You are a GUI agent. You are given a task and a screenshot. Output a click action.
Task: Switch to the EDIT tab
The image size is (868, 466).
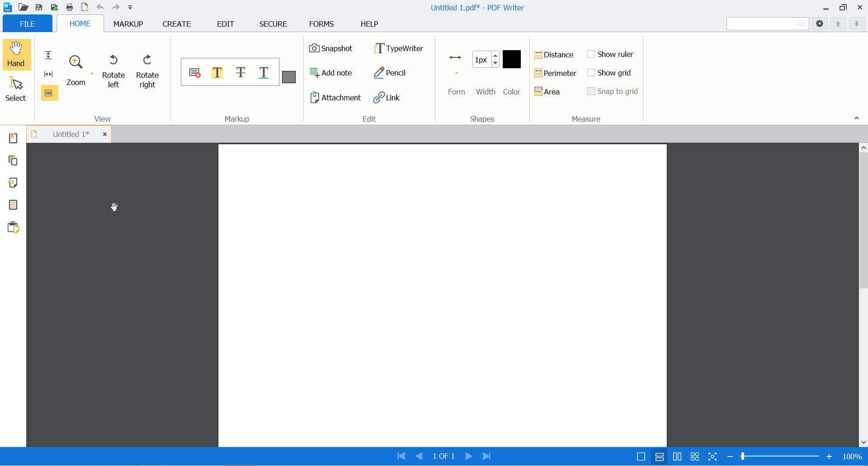226,24
